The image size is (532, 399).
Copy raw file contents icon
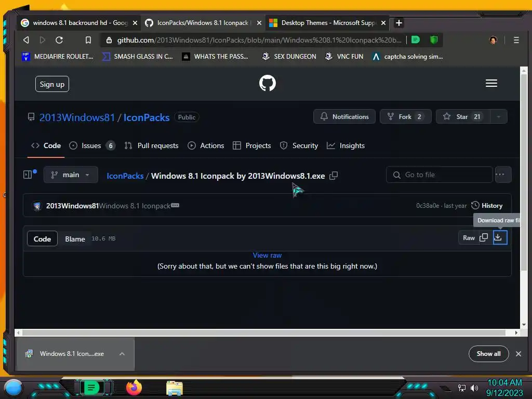(484, 237)
